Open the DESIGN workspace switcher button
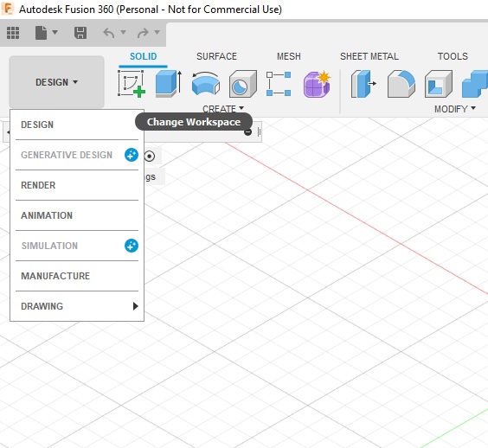The height and width of the screenshot is (448, 488). point(56,82)
